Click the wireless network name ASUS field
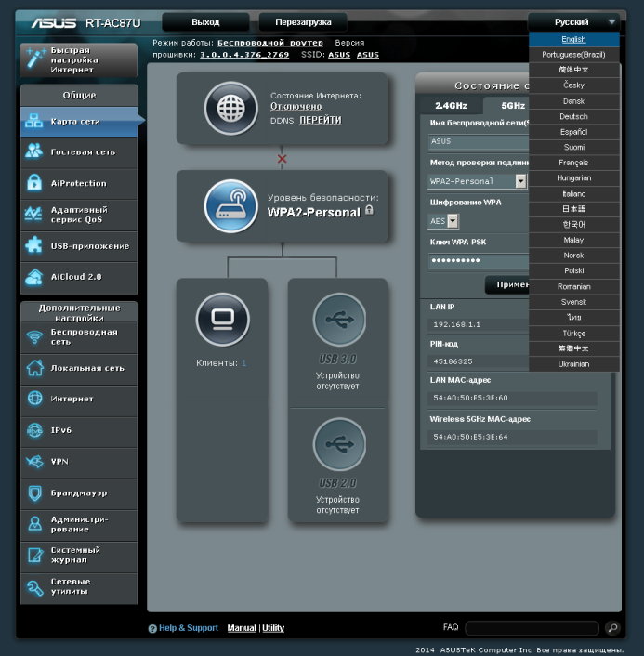This screenshot has height=656, width=644. tap(479, 141)
